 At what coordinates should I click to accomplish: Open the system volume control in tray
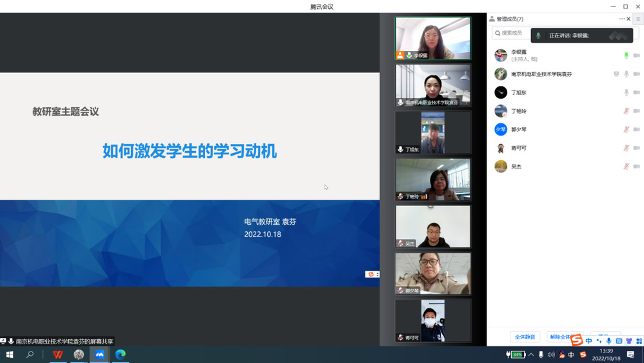click(551, 355)
